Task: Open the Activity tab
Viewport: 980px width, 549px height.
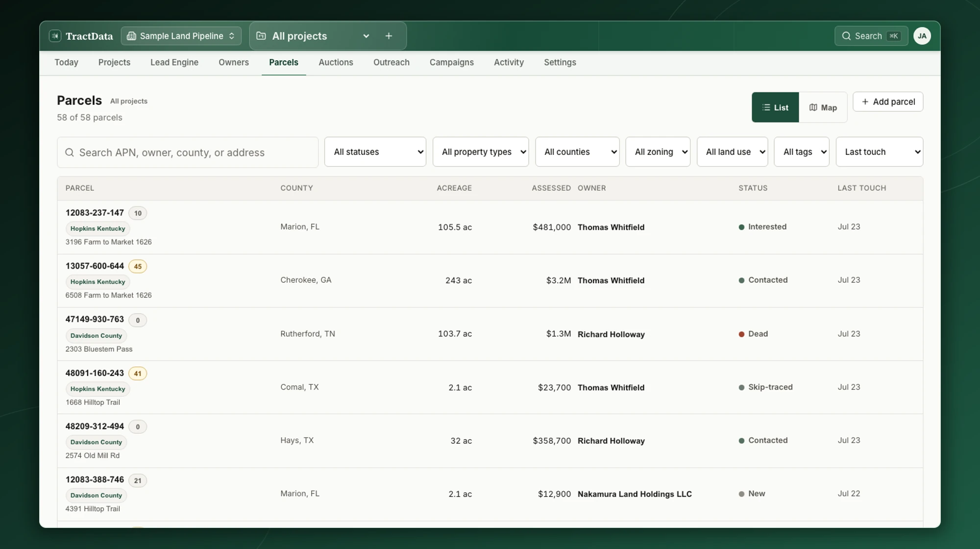Action: point(509,62)
